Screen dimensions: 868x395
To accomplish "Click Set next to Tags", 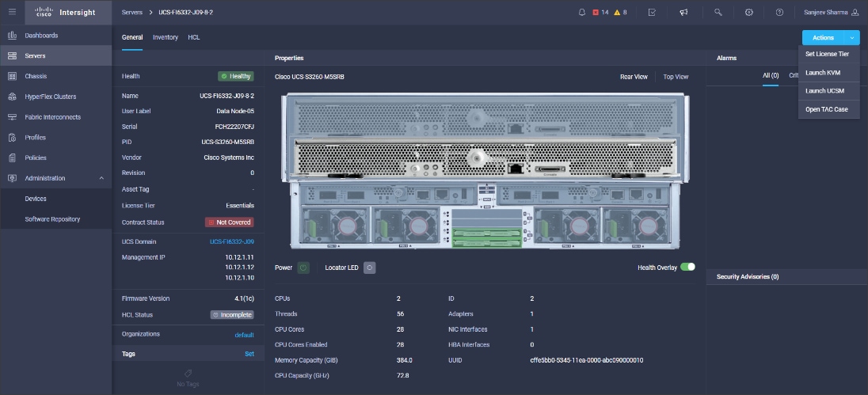I will tap(249, 354).
